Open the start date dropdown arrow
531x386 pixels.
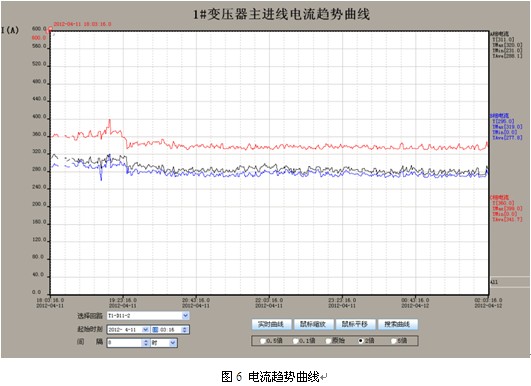pos(145,329)
